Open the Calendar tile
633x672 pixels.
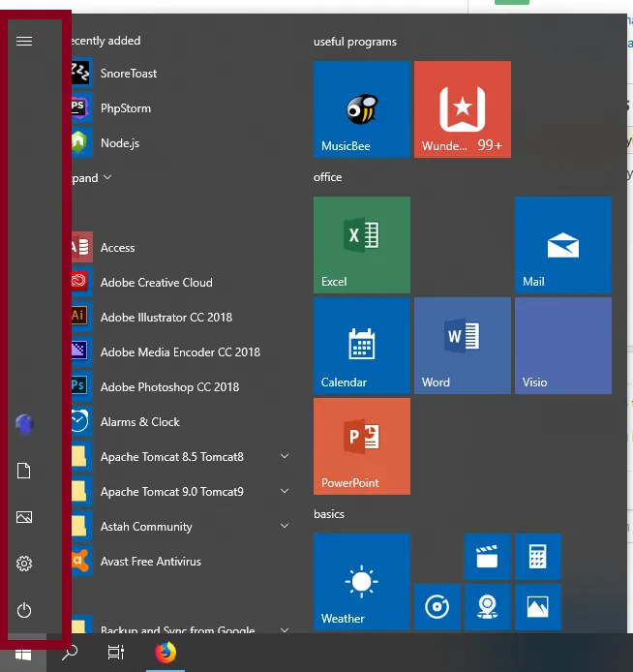[x=362, y=346]
